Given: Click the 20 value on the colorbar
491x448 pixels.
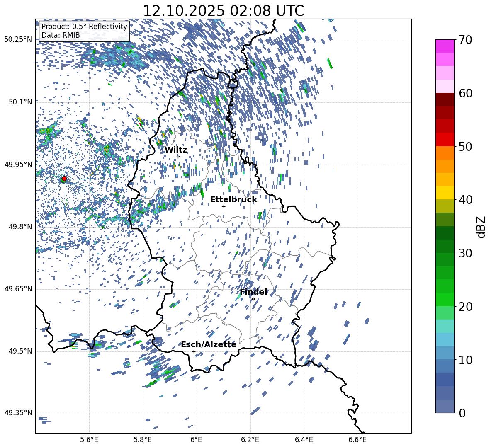Looking at the screenshot, I should 465,306.
